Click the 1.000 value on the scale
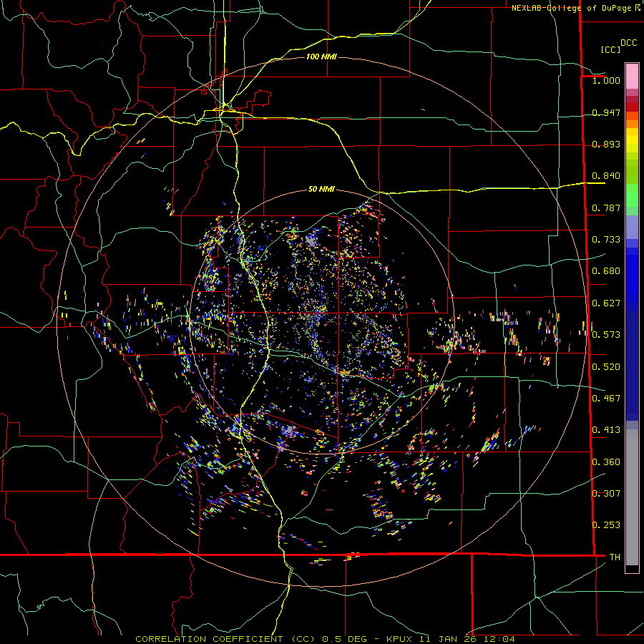This screenshot has width=644, height=644. click(606, 80)
